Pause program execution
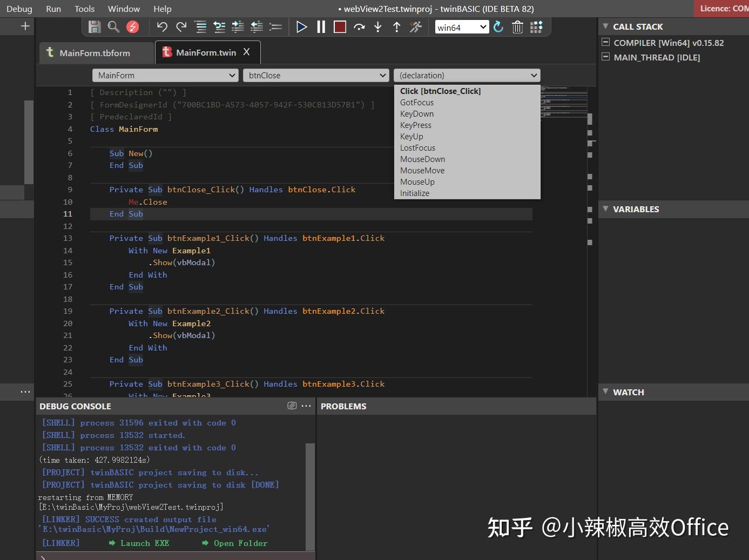This screenshot has height=560, width=749. [x=321, y=27]
